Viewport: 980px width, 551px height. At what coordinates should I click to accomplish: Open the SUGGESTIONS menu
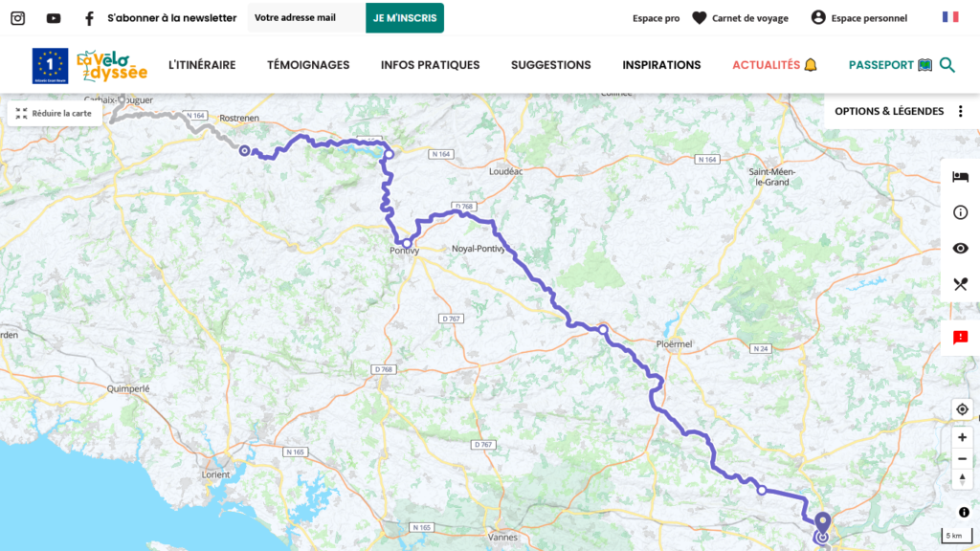550,65
